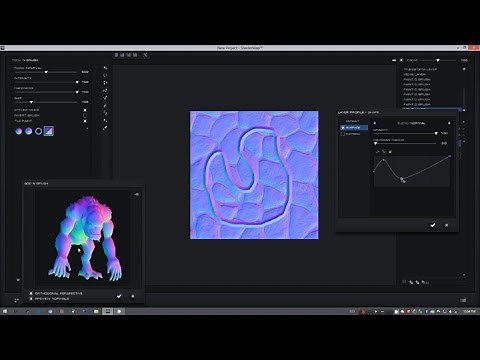The height and width of the screenshot is (360, 480).
Task: Click the selected curve point in profile graph
Action: click(402, 179)
